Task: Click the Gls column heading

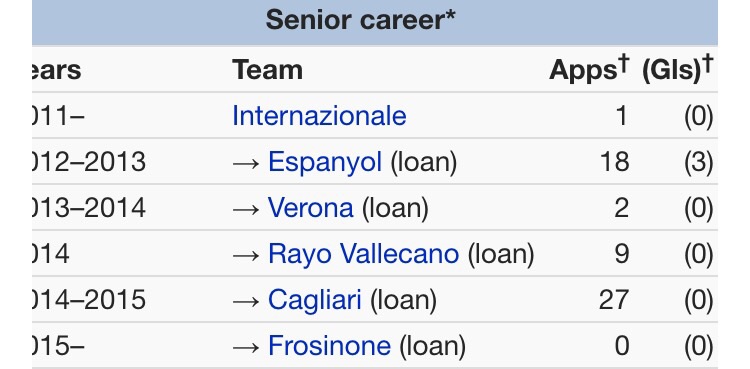Action: [x=672, y=71]
